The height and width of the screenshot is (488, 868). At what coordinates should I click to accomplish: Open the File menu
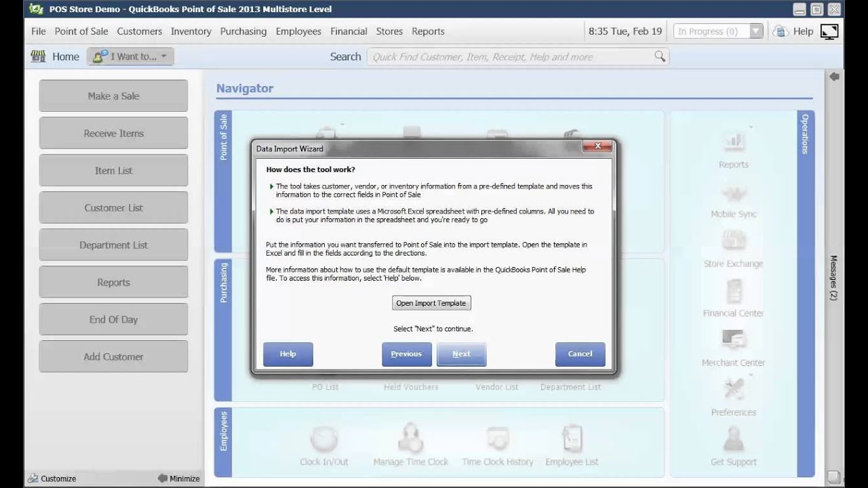[x=39, y=31]
